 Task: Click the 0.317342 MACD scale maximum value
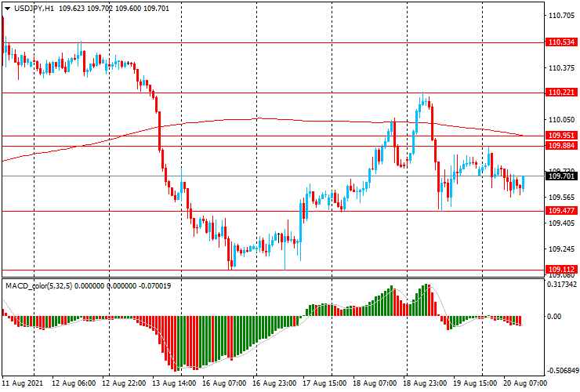561,285
